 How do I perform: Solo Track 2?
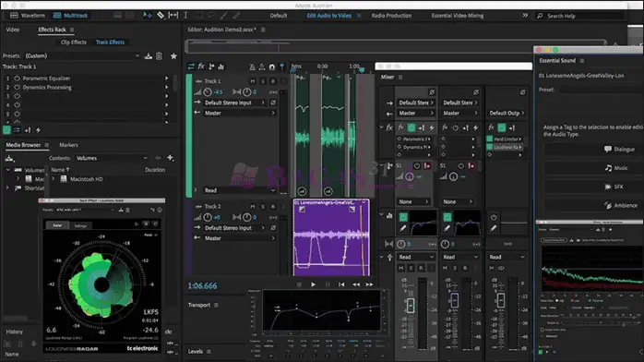tap(263, 207)
